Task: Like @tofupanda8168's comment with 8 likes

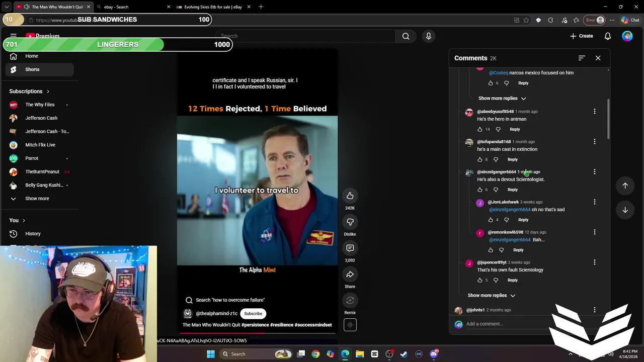Action: point(480,159)
